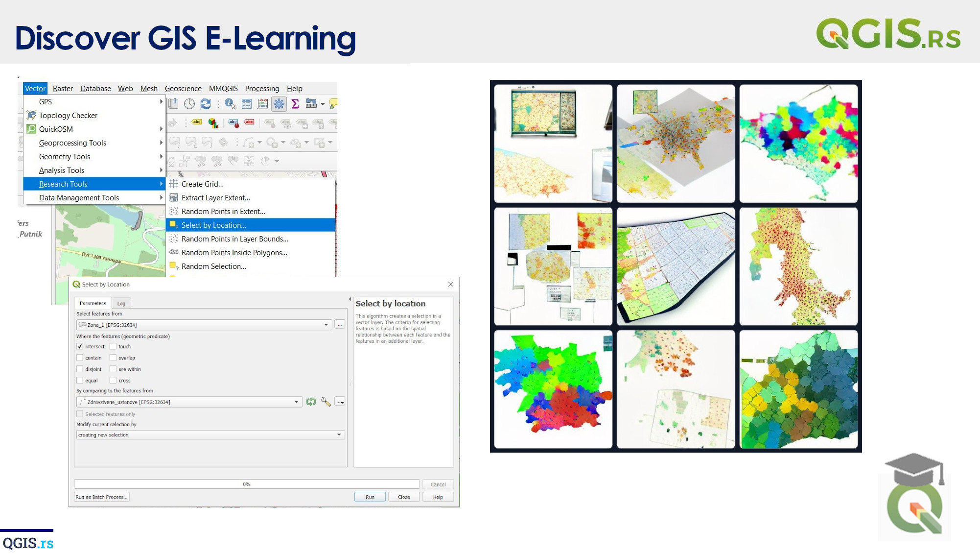Open Statistical Summary sigma icon
The image size is (980, 554).
coord(295,103)
